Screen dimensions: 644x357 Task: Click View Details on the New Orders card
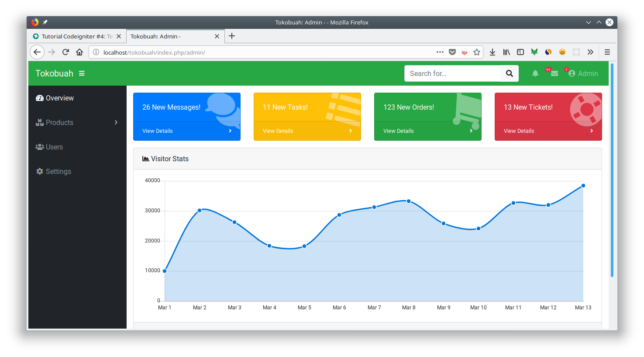[398, 131]
